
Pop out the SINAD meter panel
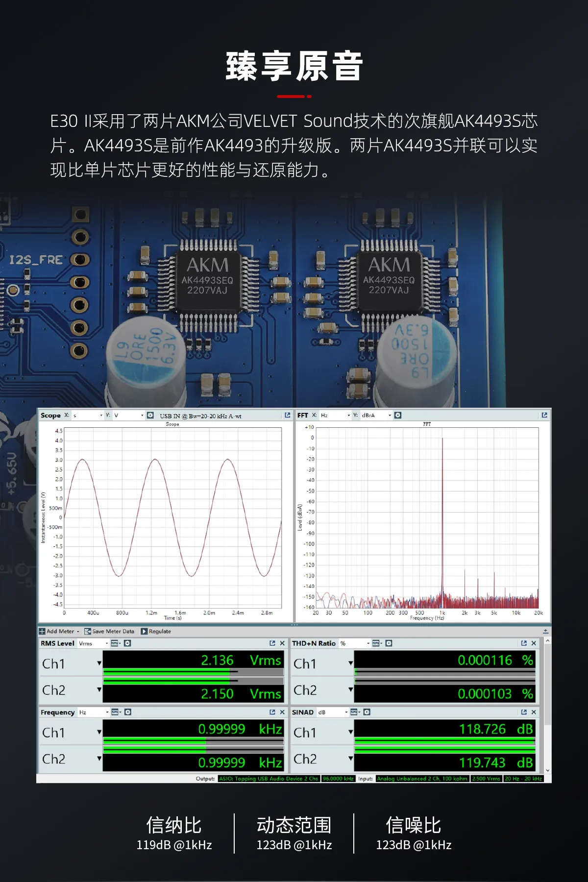524,712
